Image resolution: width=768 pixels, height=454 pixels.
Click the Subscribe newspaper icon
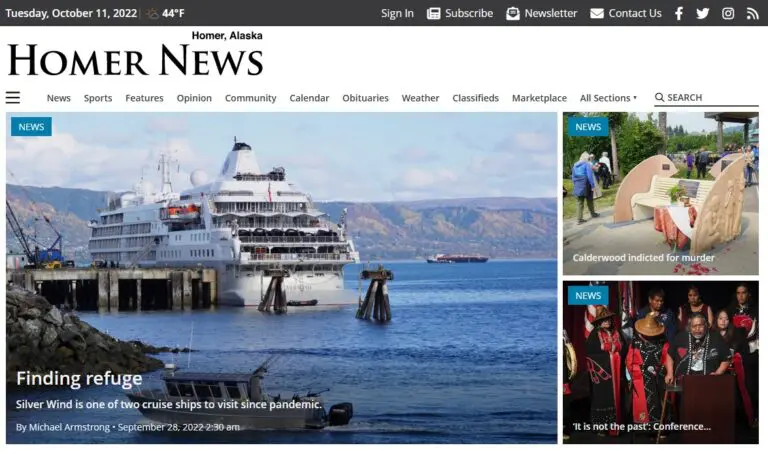(433, 13)
